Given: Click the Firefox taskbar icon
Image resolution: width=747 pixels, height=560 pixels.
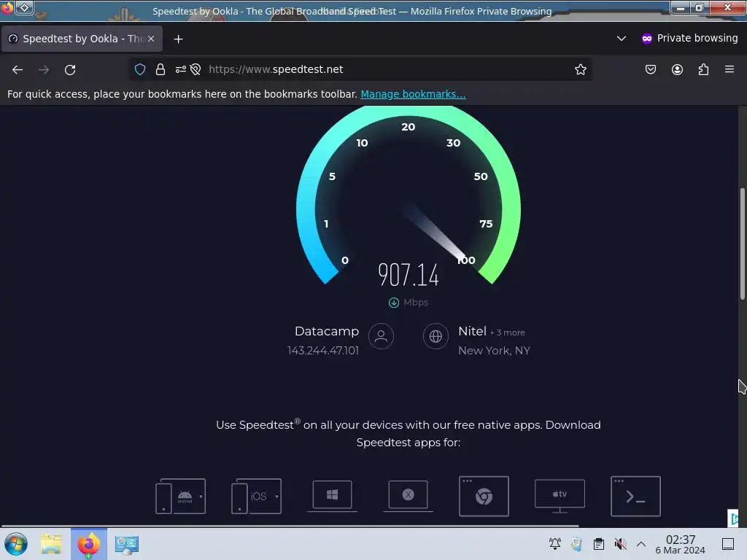Looking at the screenshot, I should [x=88, y=544].
